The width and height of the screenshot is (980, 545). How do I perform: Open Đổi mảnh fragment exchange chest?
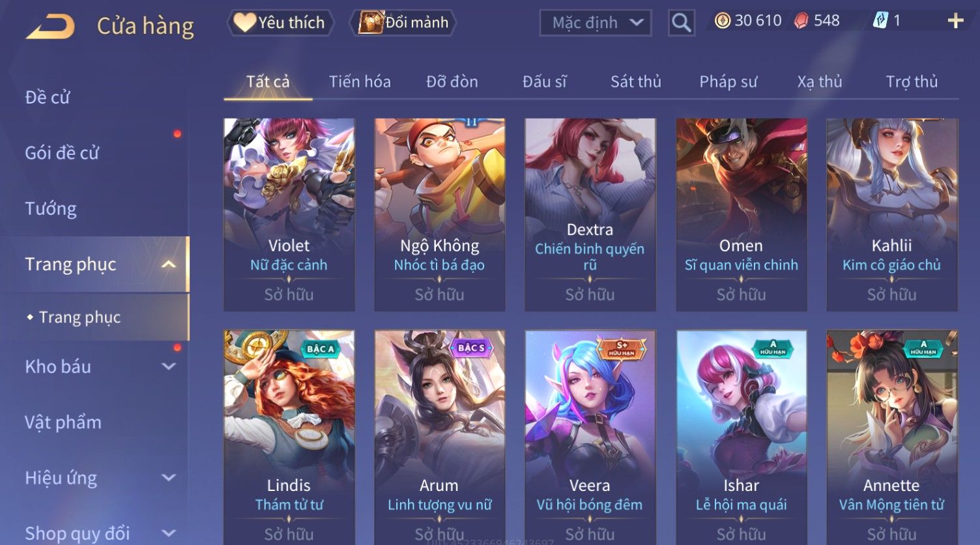[x=404, y=23]
